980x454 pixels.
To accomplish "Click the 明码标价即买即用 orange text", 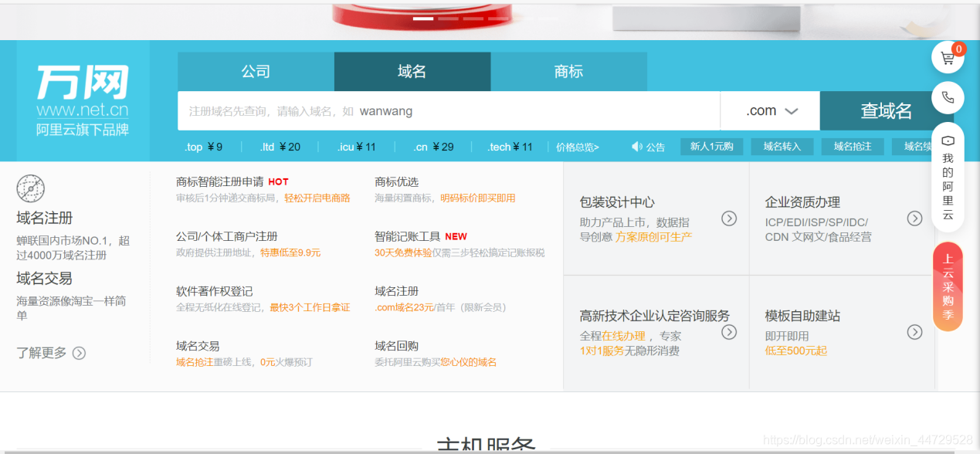I will pyautogui.click(x=478, y=198).
